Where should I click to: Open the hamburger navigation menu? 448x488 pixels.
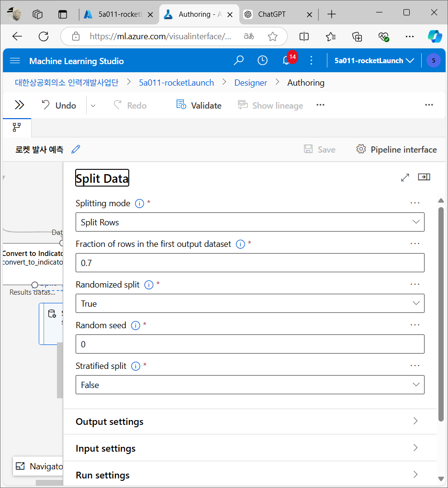[15, 61]
